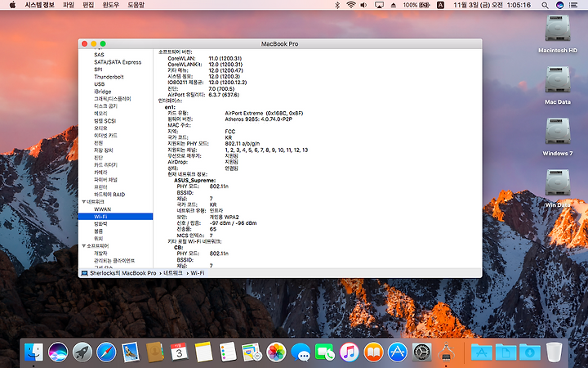The height and width of the screenshot is (368, 588).
Task: Collapse the 네트워크 section triangle
Action: click(84, 202)
